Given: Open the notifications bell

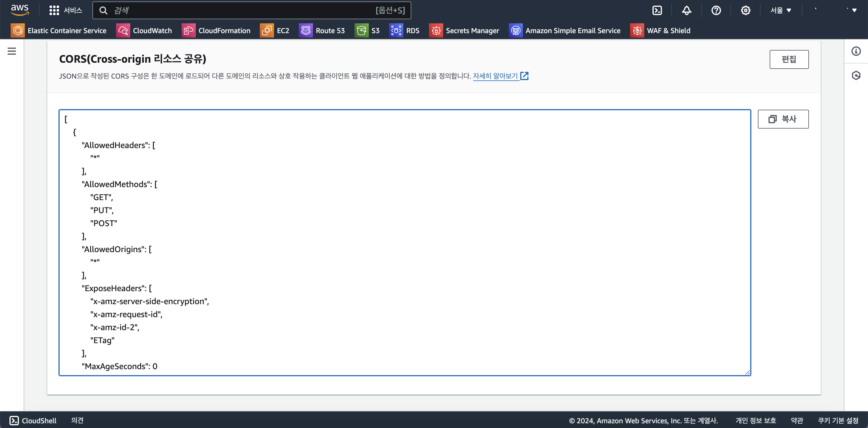Looking at the screenshot, I should (x=686, y=10).
